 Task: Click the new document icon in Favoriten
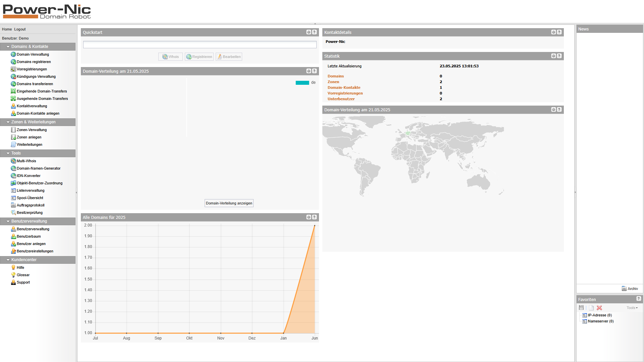[x=591, y=308]
